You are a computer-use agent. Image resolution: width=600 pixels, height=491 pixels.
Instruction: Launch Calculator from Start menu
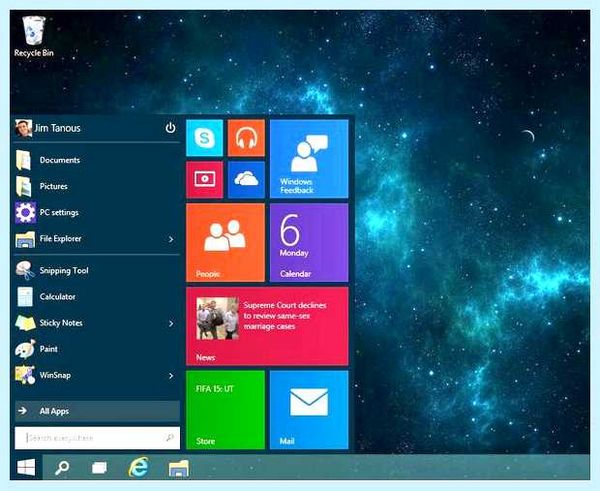[96, 297]
